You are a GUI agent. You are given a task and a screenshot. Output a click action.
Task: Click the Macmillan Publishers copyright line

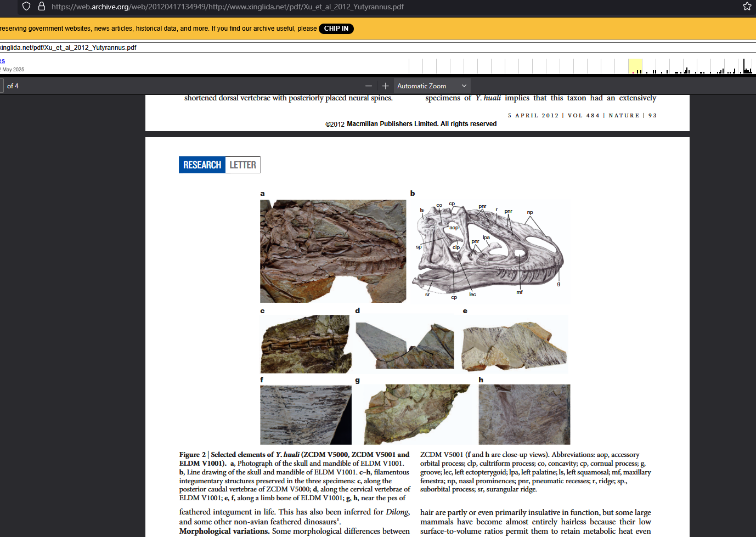coord(411,124)
